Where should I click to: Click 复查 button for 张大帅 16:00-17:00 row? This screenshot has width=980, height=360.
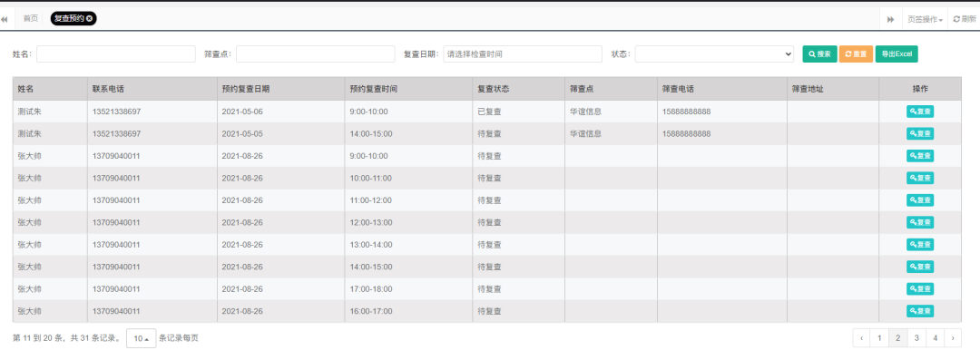tap(920, 311)
